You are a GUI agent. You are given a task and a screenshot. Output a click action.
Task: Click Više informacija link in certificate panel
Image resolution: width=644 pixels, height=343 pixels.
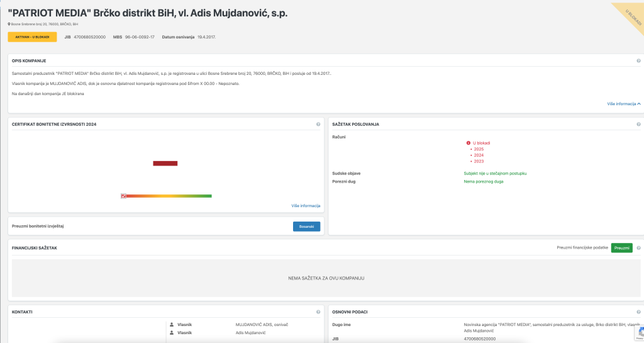point(306,206)
